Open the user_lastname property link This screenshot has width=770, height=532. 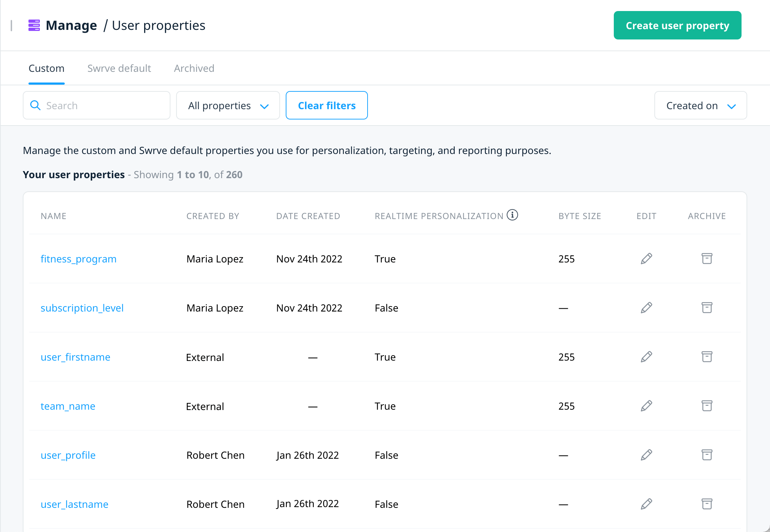click(x=75, y=504)
